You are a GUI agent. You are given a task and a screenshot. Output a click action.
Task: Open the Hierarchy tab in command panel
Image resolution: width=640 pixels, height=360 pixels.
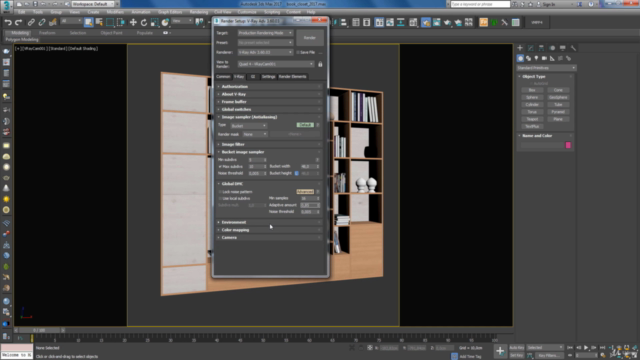[x=541, y=48]
